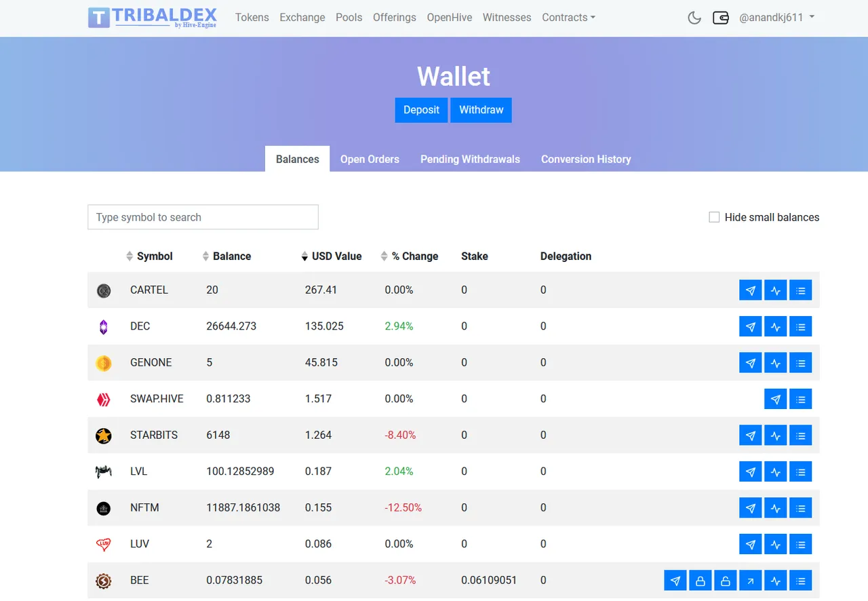Click the DEC token logo
The width and height of the screenshot is (868, 601).
pyautogui.click(x=103, y=327)
